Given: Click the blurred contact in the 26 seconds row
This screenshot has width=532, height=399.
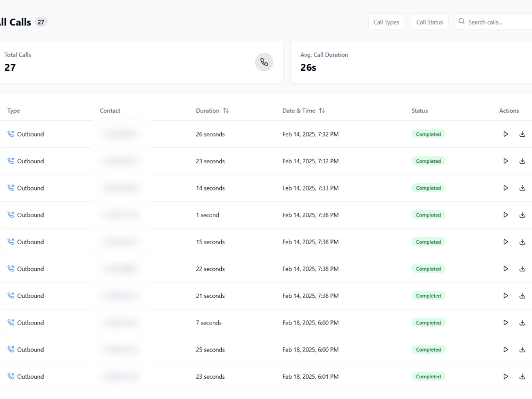Looking at the screenshot, I should tap(120, 134).
